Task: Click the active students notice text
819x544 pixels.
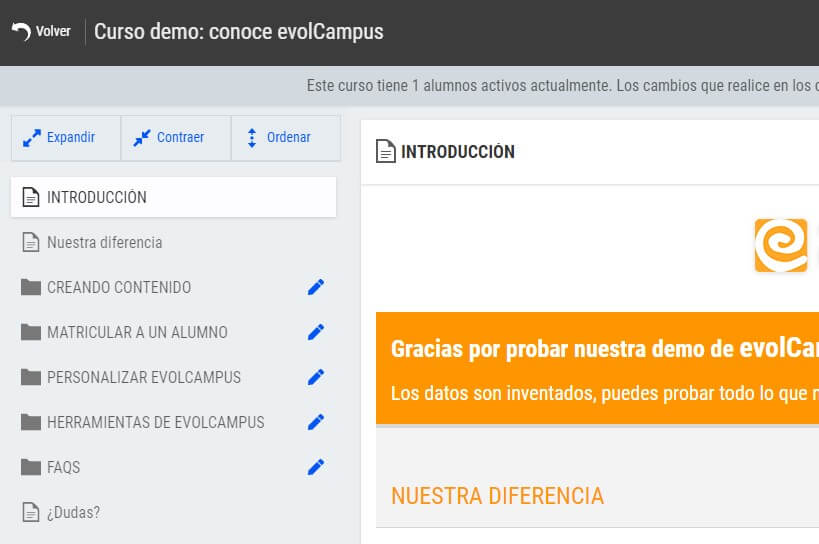Action: [x=563, y=86]
